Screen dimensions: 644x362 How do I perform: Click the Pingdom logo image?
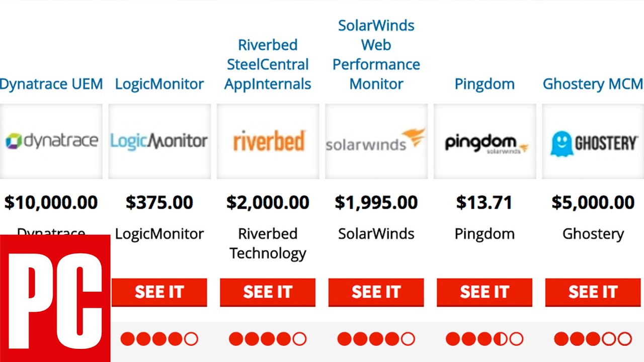[485, 141]
